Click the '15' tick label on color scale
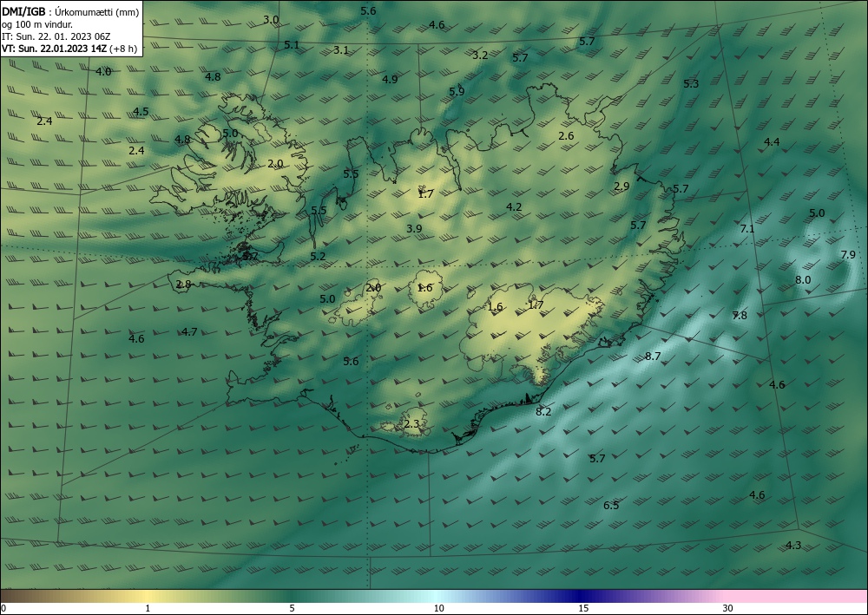The height and width of the screenshot is (615, 868). click(583, 608)
